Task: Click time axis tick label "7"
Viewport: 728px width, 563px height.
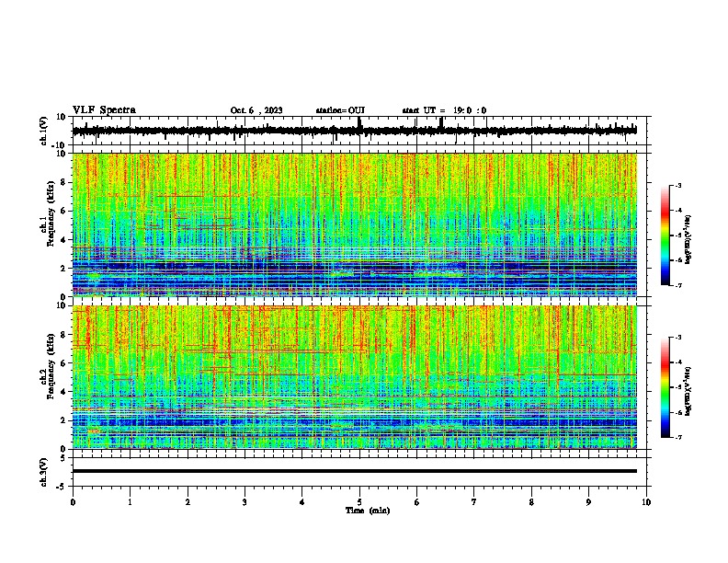Action: pos(474,502)
